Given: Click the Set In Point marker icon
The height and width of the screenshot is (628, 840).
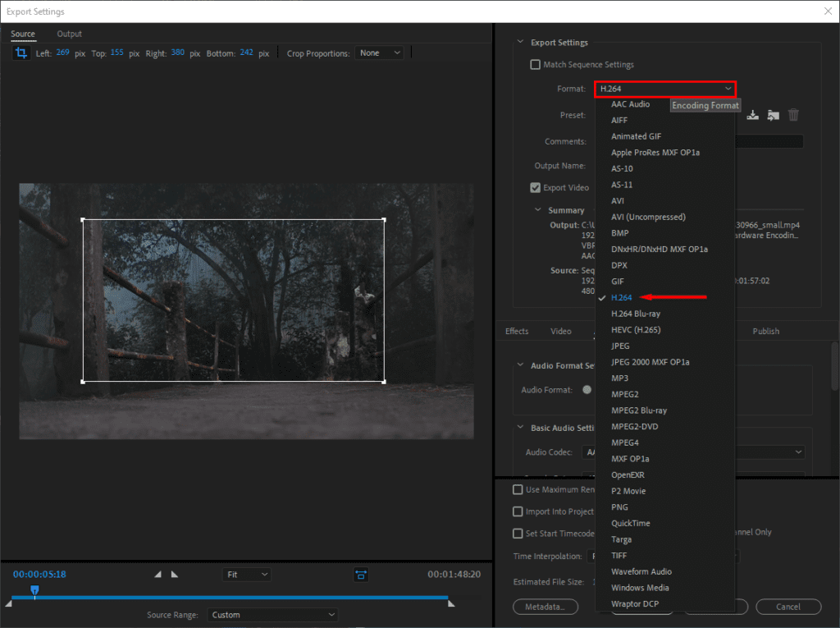Looking at the screenshot, I should click(x=158, y=575).
